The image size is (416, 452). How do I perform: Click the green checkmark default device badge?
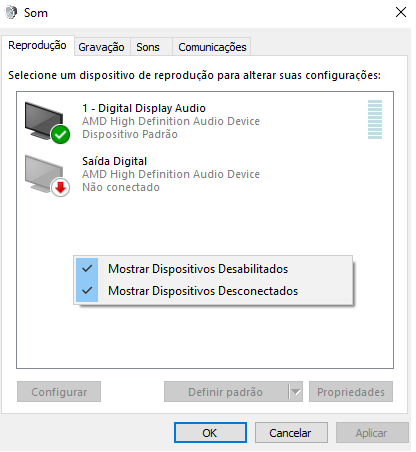tap(60, 135)
